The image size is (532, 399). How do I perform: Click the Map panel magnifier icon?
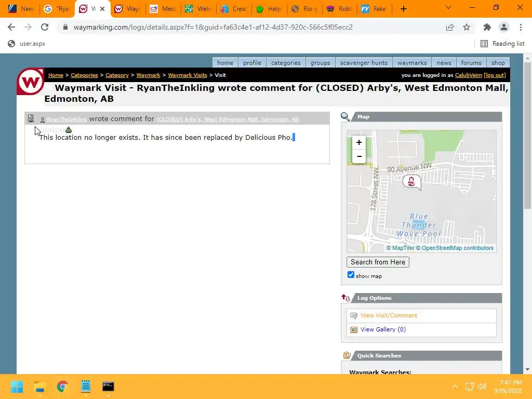pos(345,117)
